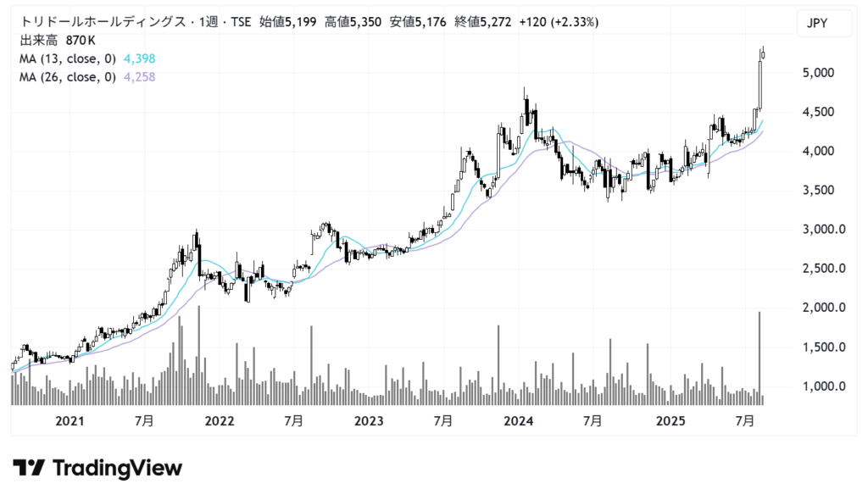Click the JPY currency button

pos(824,23)
